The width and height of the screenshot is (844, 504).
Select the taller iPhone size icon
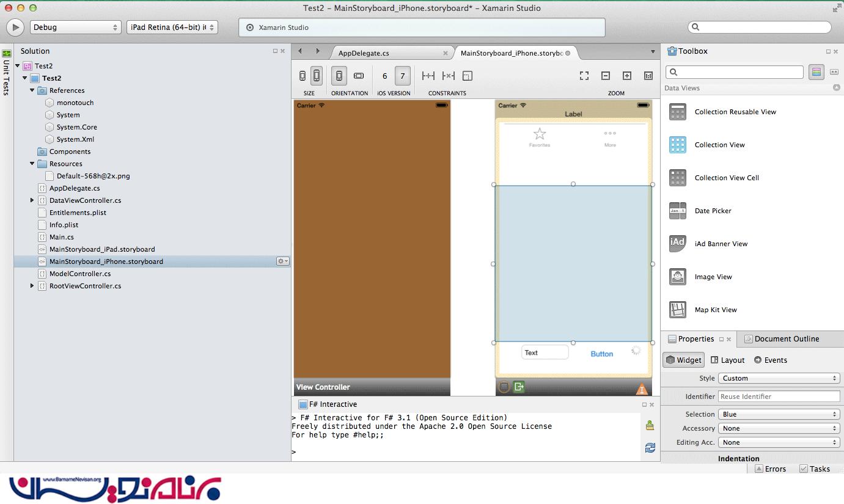click(x=317, y=76)
